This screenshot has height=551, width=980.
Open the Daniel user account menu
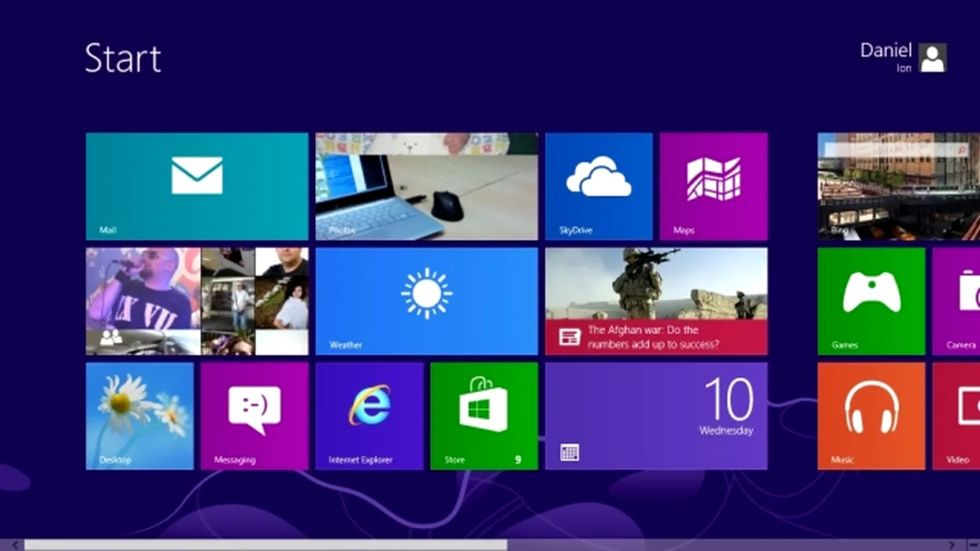[x=903, y=57]
